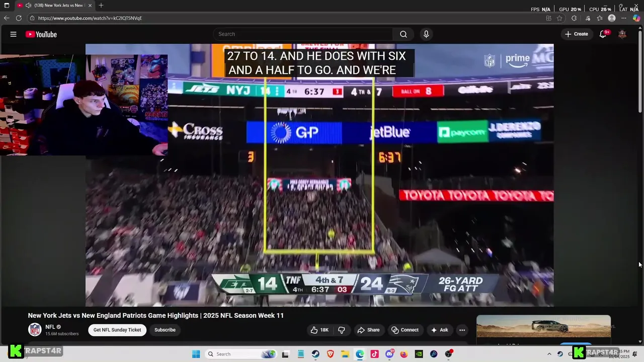Click the browser back arrow
The height and width of the screenshot is (362, 644).
pos(7,18)
